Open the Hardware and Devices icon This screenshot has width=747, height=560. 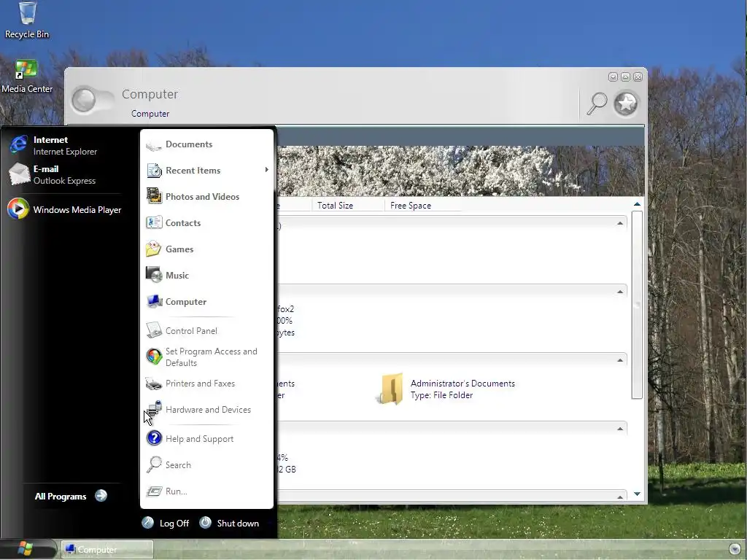click(154, 410)
